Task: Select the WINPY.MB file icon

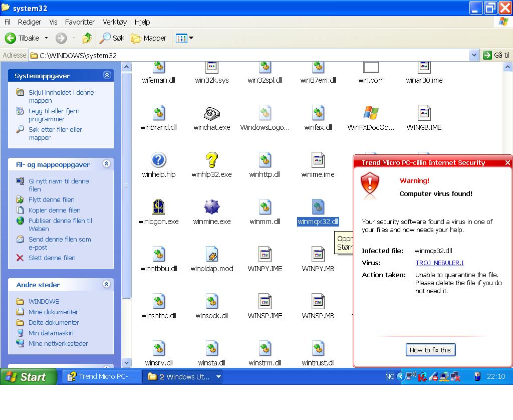Action: [x=318, y=255]
